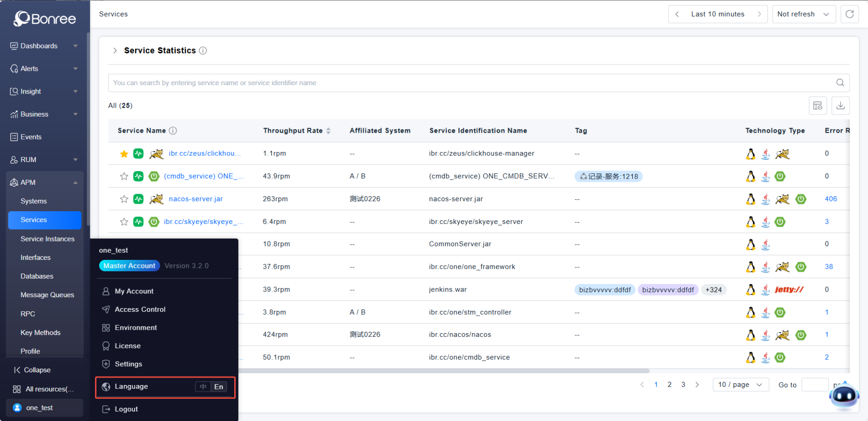Image resolution: width=868 pixels, height=421 pixels.
Task: Expand the Service Statistics section
Action: (x=115, y=51)
